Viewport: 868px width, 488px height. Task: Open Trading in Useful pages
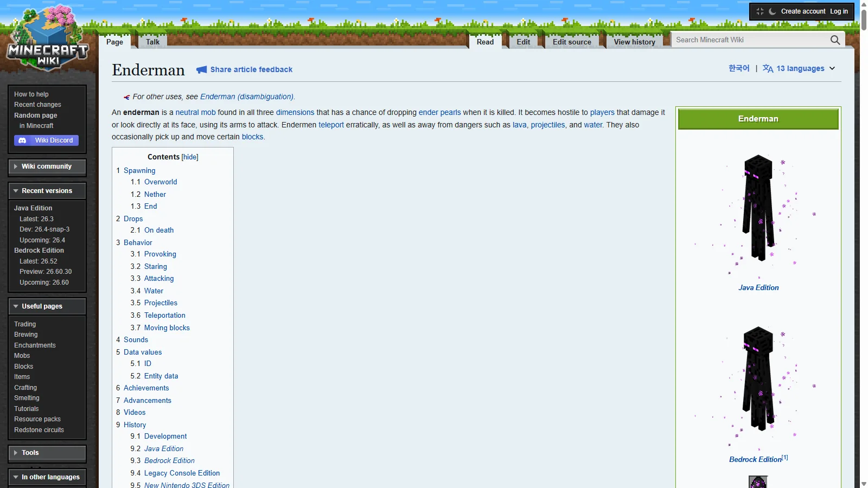[25, 324]
